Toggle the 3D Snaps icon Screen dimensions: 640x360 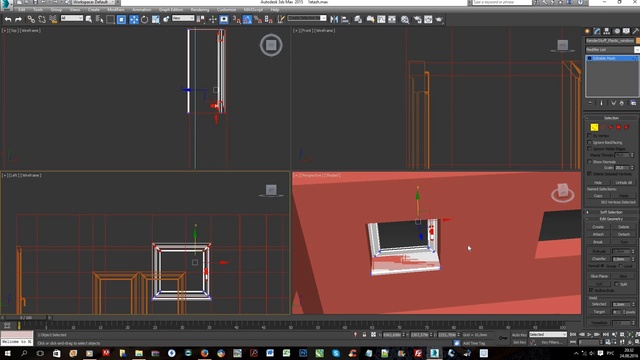coord(236,19)
